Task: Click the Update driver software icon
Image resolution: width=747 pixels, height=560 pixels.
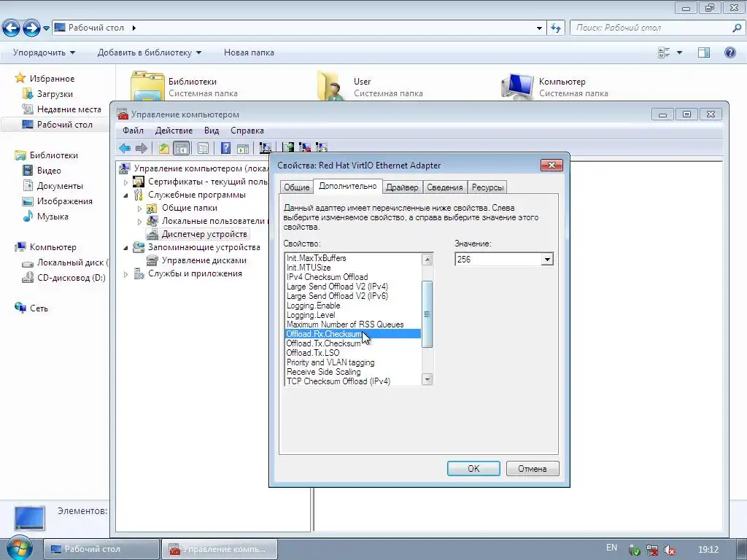Action: pyautogui.click(x=288, y=148)
